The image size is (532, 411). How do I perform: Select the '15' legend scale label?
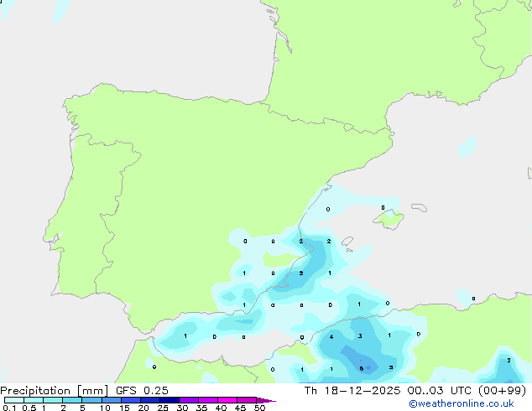(124, 408)
